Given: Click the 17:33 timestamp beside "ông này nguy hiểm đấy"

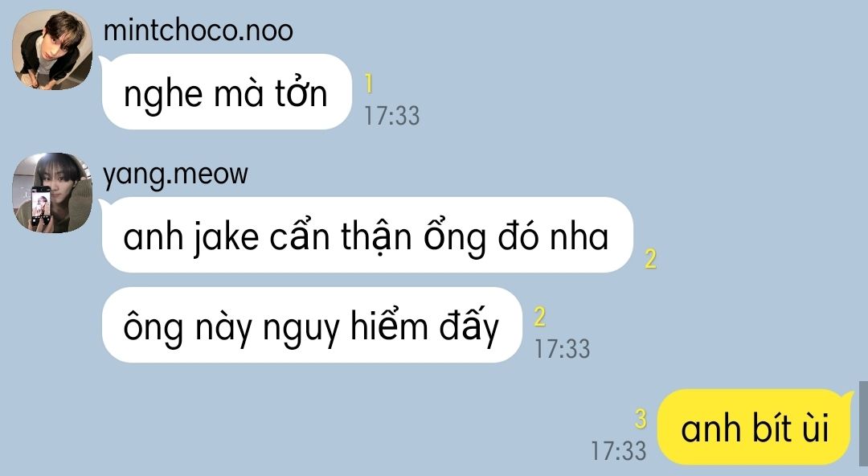Looking at the screenshot, I should (x=562, y=349).
